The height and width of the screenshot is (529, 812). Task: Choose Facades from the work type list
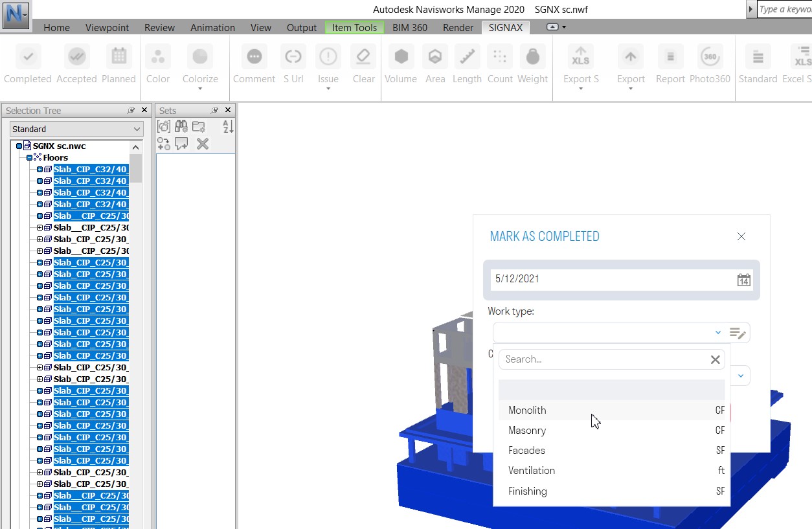point(612,451)
